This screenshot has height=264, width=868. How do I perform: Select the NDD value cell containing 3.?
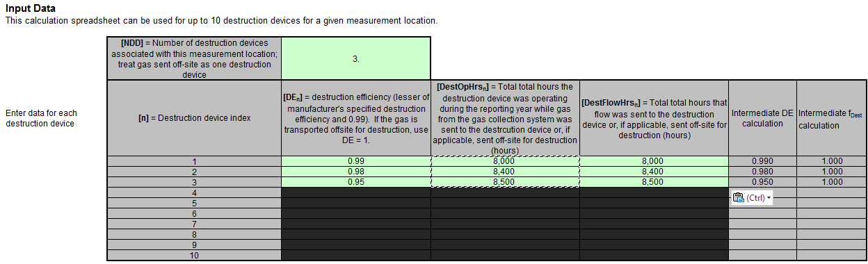coord(356,59)
